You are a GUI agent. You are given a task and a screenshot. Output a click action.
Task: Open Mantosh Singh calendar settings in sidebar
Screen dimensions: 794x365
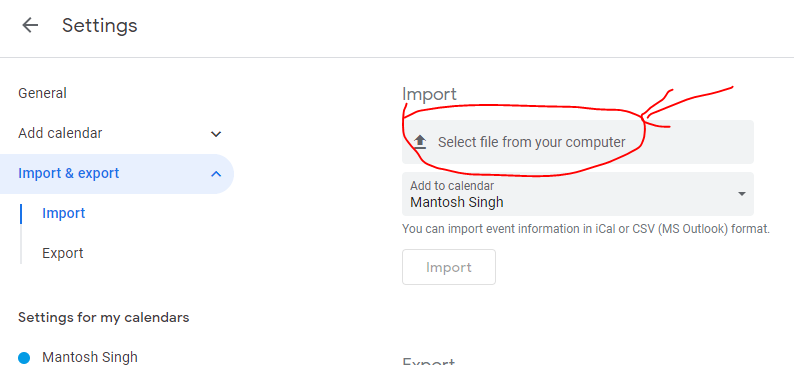(90, 357)
